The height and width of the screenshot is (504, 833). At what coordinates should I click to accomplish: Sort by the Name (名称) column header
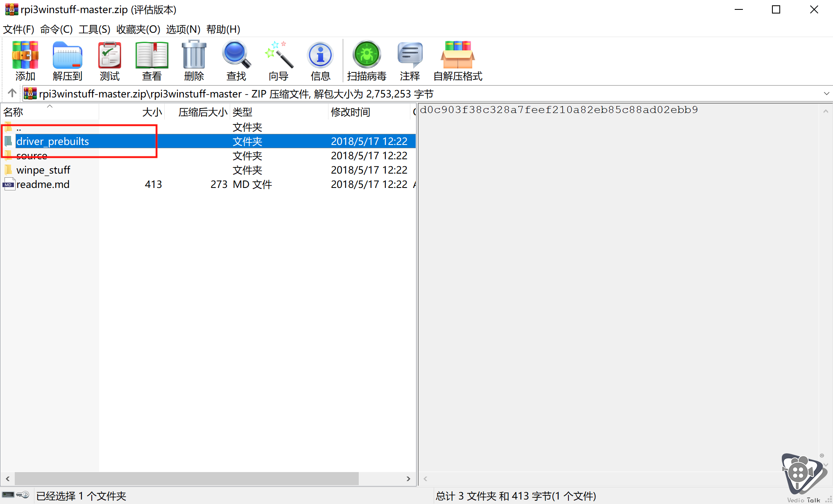click(49, 112)
